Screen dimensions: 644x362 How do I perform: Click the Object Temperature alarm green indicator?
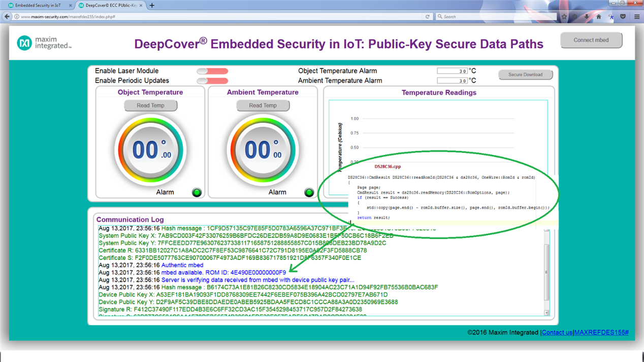click(x=197, y=192)
